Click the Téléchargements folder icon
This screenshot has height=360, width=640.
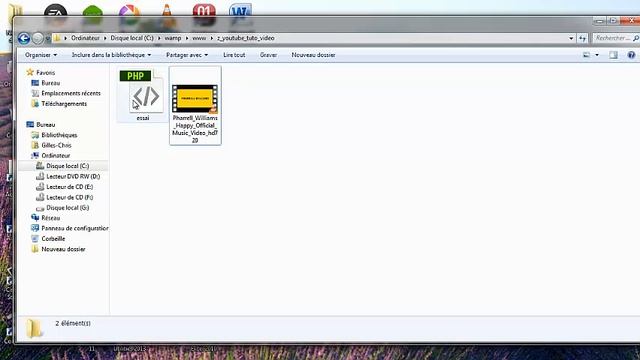pyautogui.click(x=35, y=104)
